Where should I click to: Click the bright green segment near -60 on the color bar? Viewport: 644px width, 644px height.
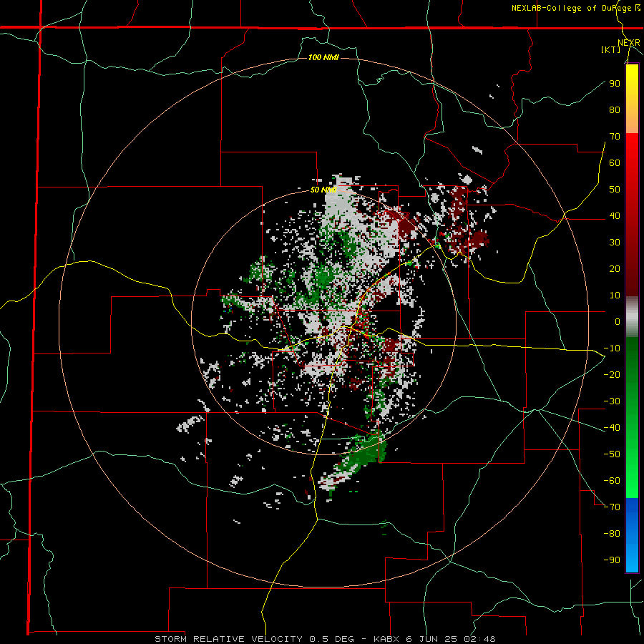[x=632, y=482]
